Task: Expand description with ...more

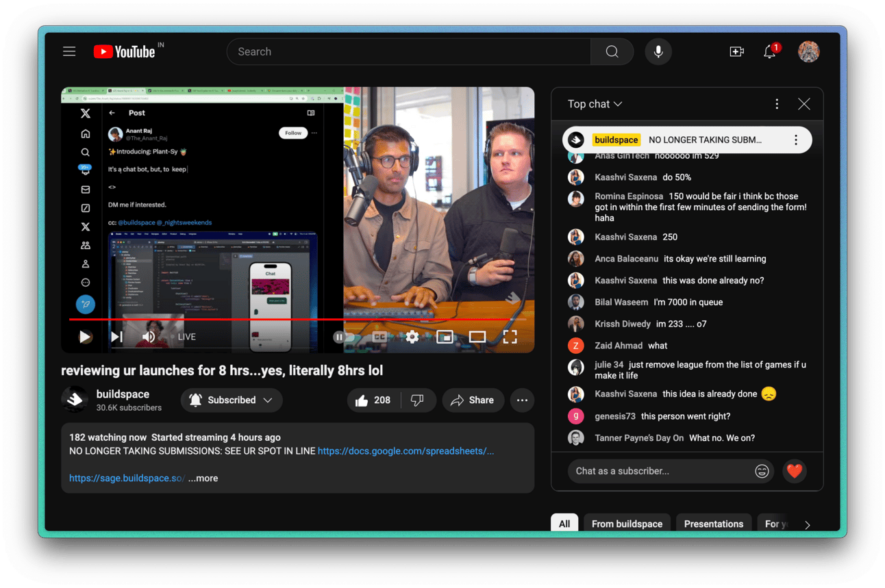Action: pyautogui.click(x=203, y=478)
